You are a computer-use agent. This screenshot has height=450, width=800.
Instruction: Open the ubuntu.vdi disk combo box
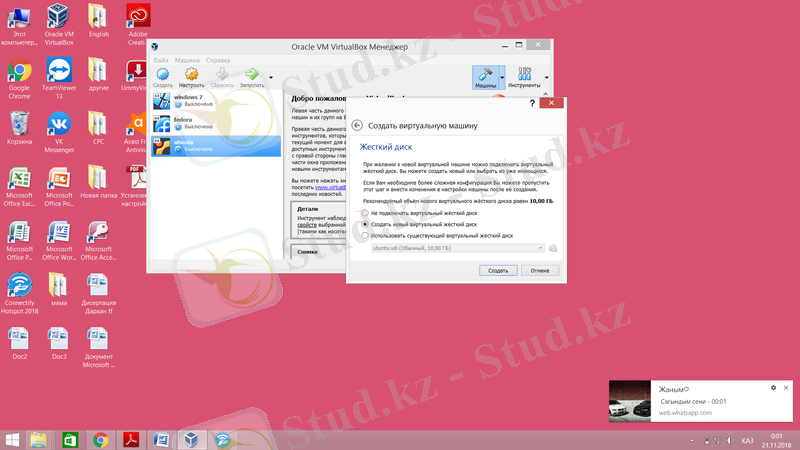point(458,248)
